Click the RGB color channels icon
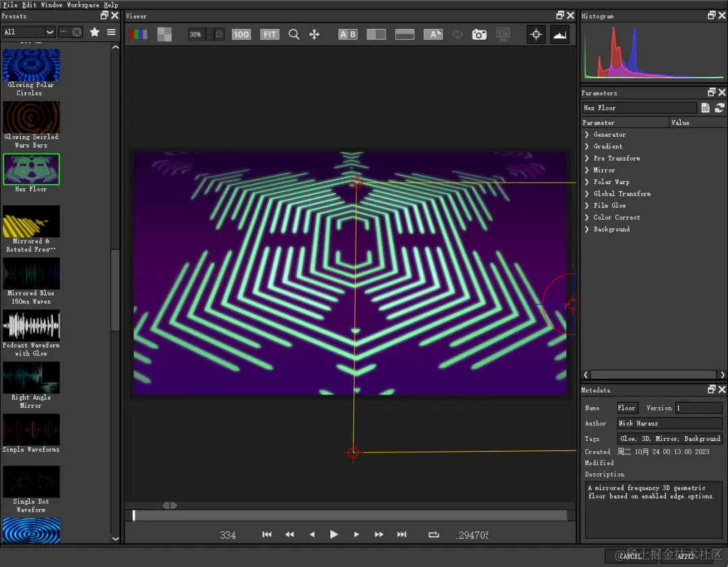 138,34
